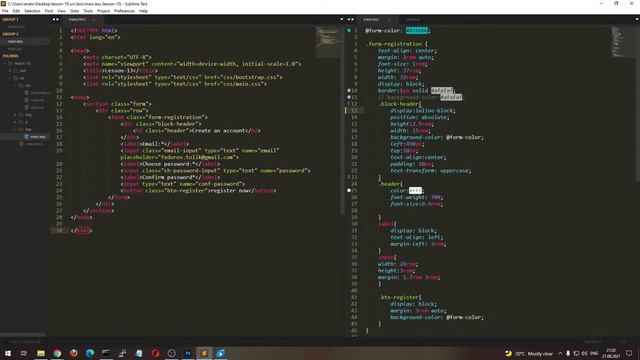Collapse the less folder in sidebar

coord(16,129)
